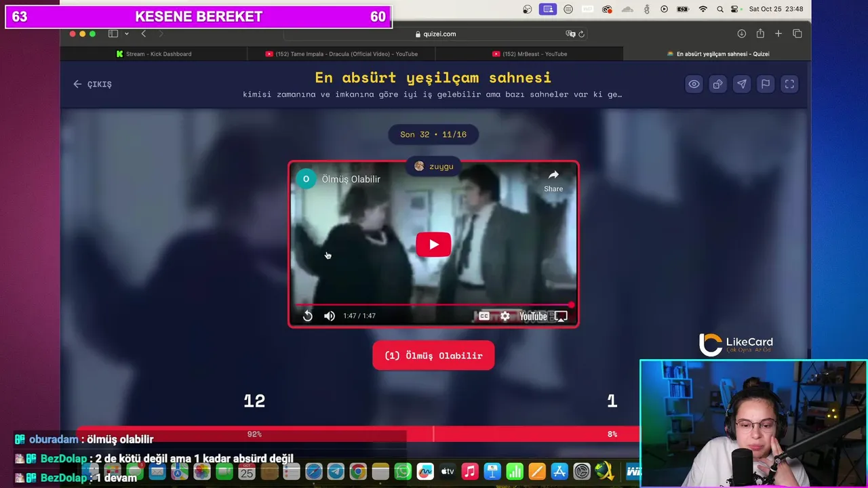Click the video progress bar

(433, 305)
